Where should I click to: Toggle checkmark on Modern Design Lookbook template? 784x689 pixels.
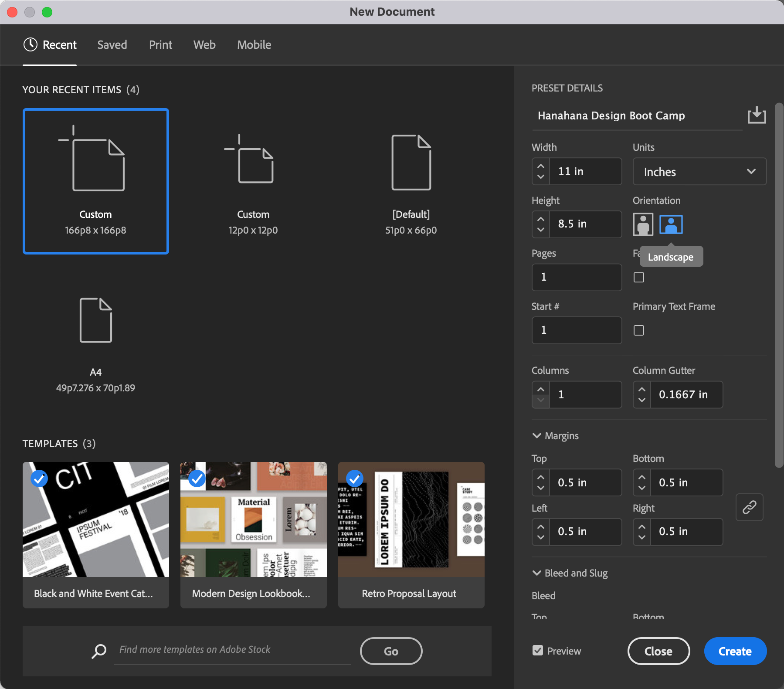[197, 479]
